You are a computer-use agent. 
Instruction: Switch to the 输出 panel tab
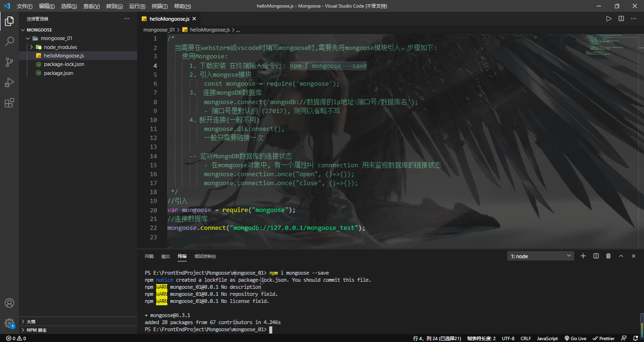(165, 256)
